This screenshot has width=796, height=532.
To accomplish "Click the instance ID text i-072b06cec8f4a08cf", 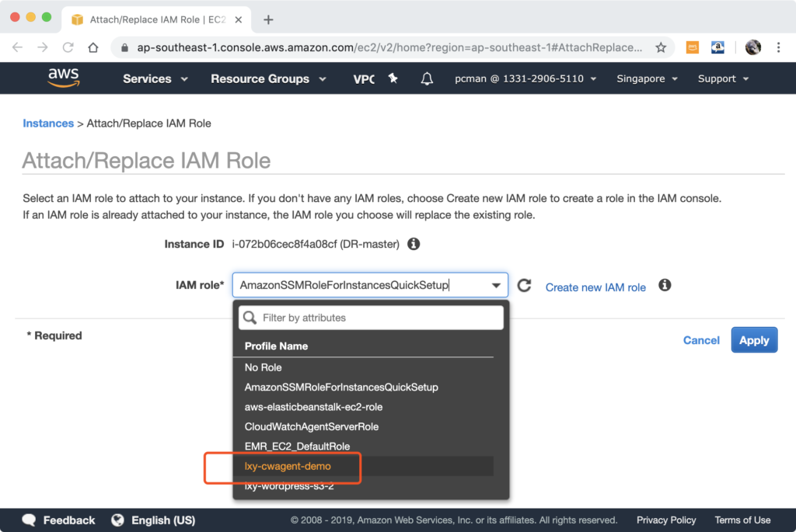I will tap(285, 244).
